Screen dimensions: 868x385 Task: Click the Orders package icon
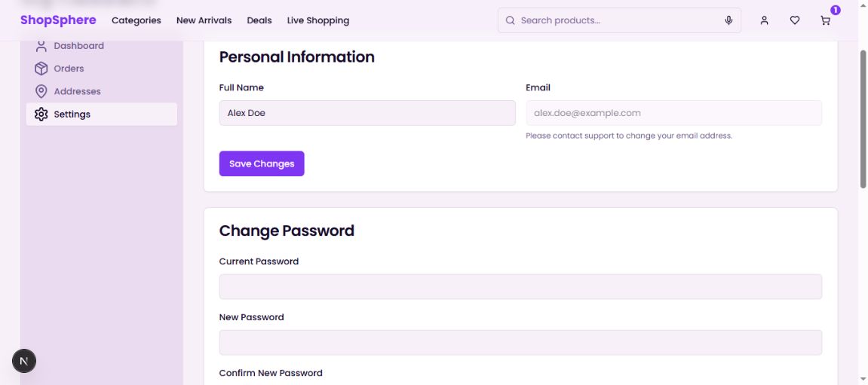(x=41, y=69)
